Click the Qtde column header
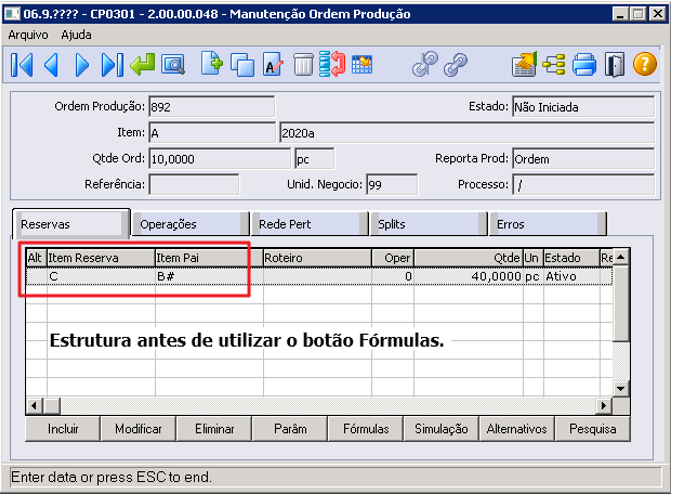This screenshot has height=495, width=674. coord(469,258)
